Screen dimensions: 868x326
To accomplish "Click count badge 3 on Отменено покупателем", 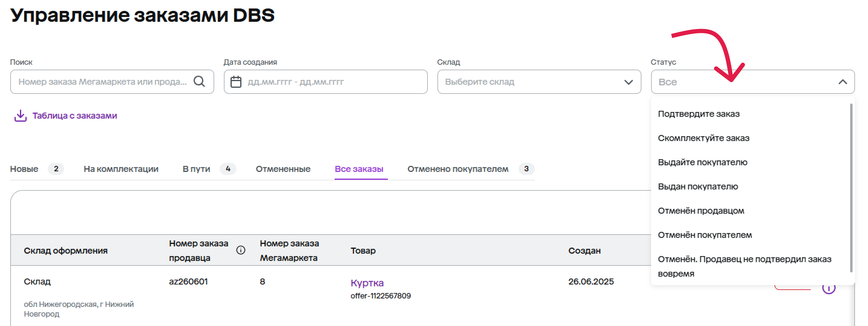I will tap(526, 169).
